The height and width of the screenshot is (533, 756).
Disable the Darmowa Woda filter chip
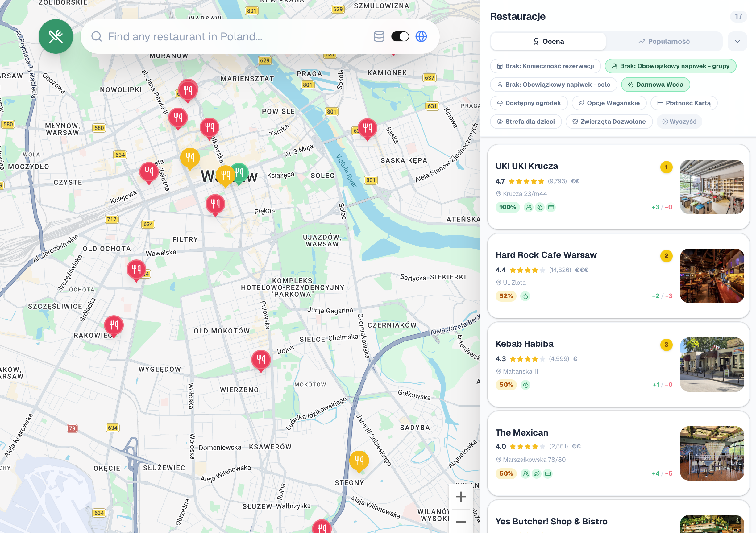click(x=655, y=85)
